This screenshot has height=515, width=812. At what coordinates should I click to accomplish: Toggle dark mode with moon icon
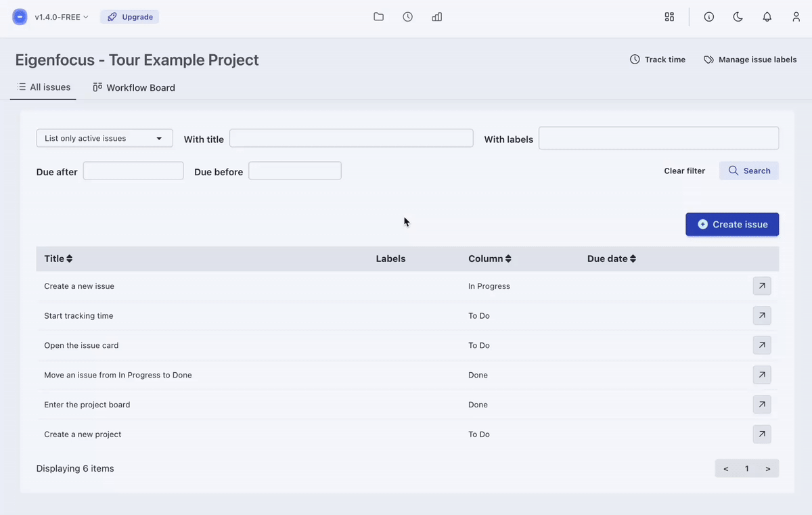coord(738,17)
